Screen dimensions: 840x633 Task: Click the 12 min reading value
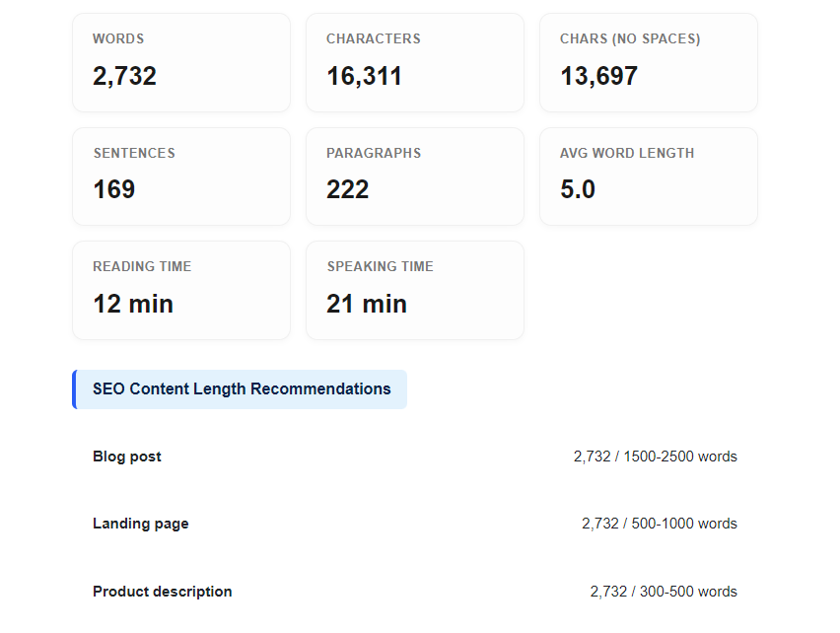tap(133, 304)
